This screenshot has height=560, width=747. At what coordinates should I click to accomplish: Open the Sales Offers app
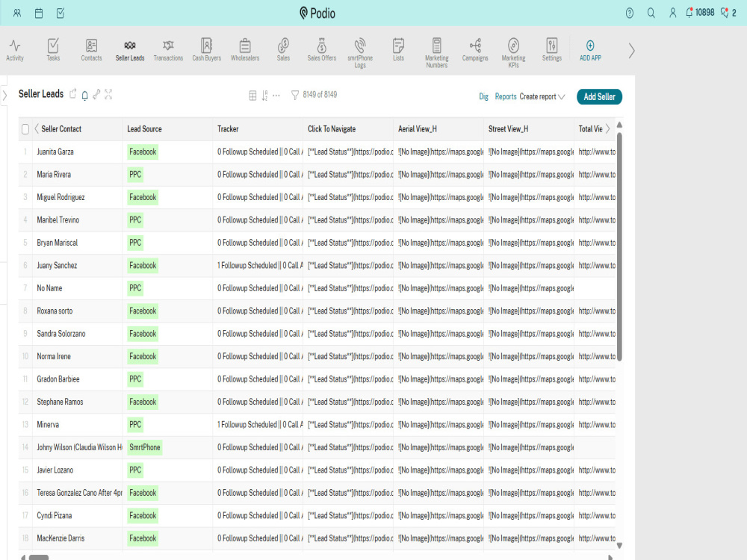(321, 50)
